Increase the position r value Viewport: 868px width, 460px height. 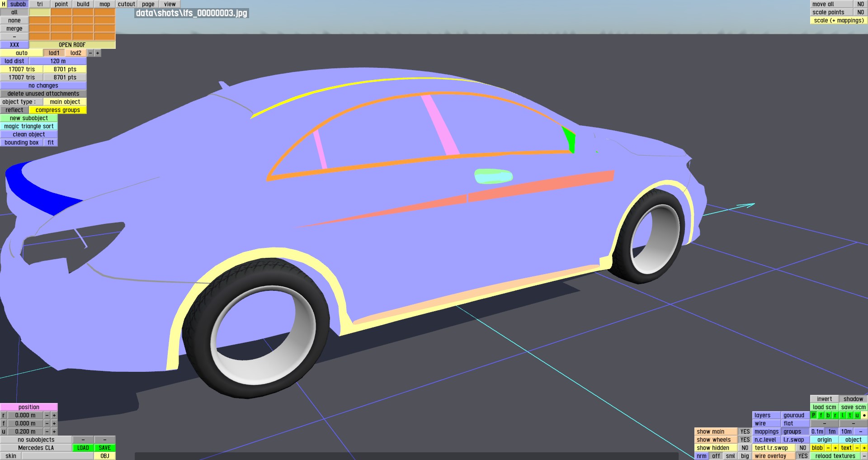coord(54,415)
